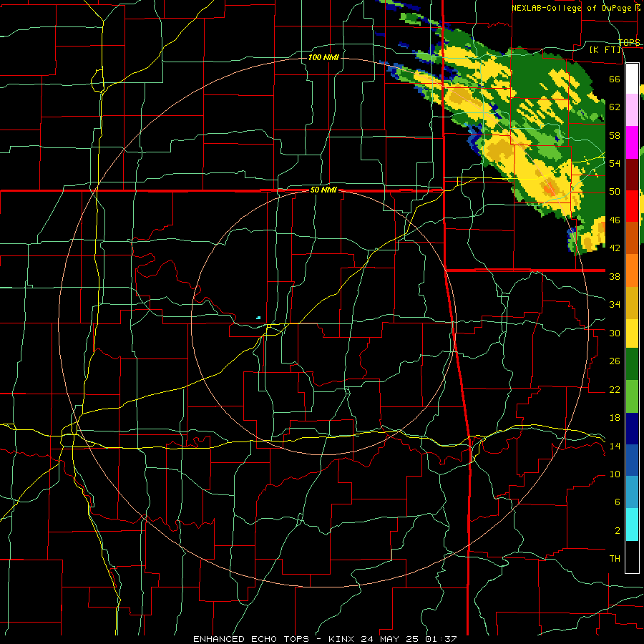
Task: Click the '62' legend value
Action: 615,107
